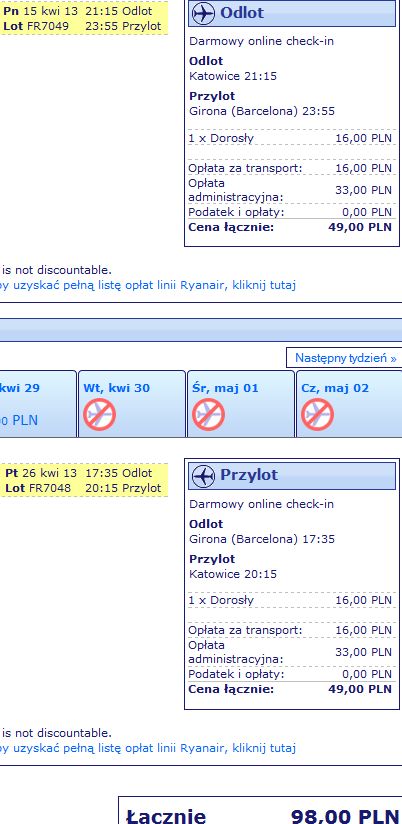The height and width of the screenshot is (824, 402).
Task: Click Darmowy online check-in in Odlot panel
Action: (x=261, y=42)
